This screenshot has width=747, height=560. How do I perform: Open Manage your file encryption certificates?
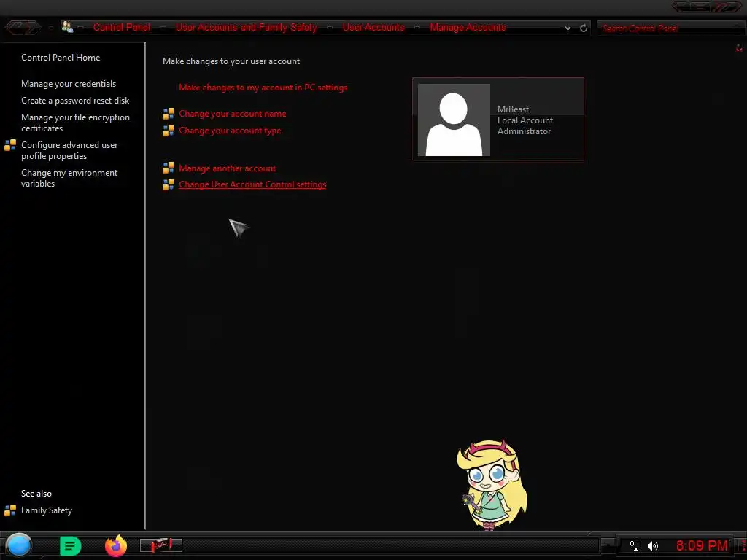(75, 122)
